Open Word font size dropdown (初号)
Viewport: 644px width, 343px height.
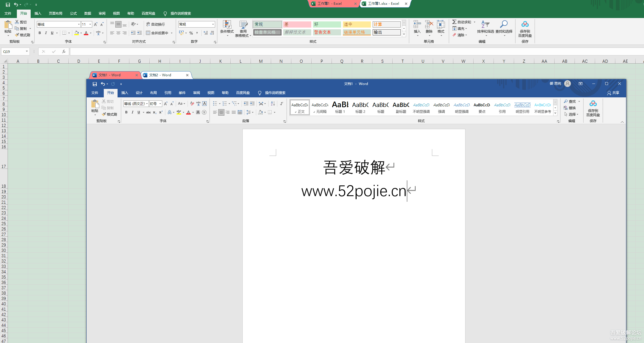coord(160,104)
